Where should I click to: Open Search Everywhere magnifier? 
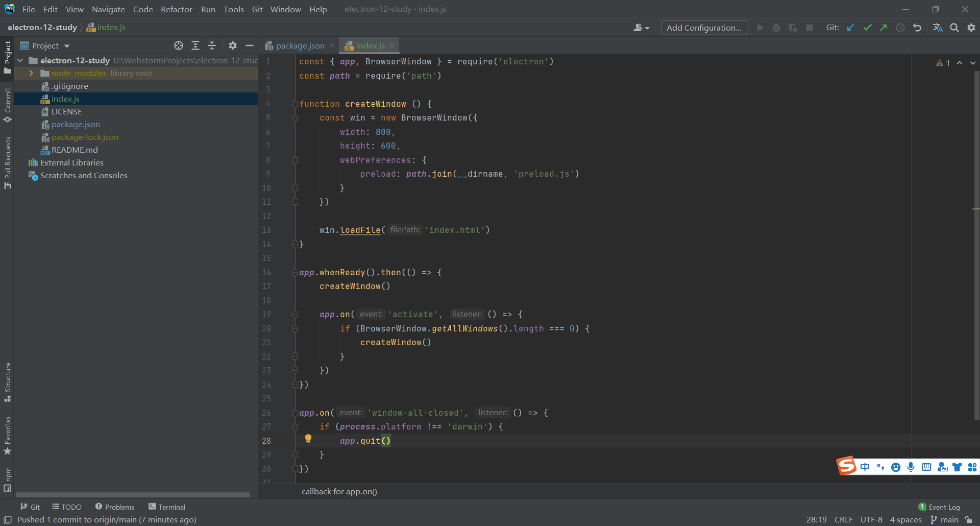[x=954, y=28]
